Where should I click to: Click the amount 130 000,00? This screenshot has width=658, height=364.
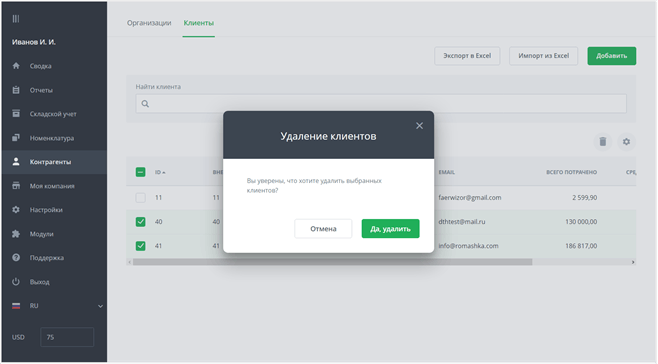tap(581, 222)
